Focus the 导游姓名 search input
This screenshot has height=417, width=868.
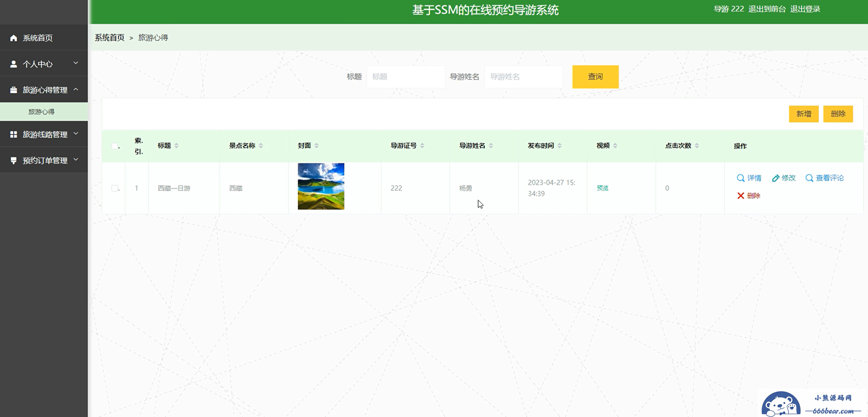pyautogui.click(x=524, y=77)
